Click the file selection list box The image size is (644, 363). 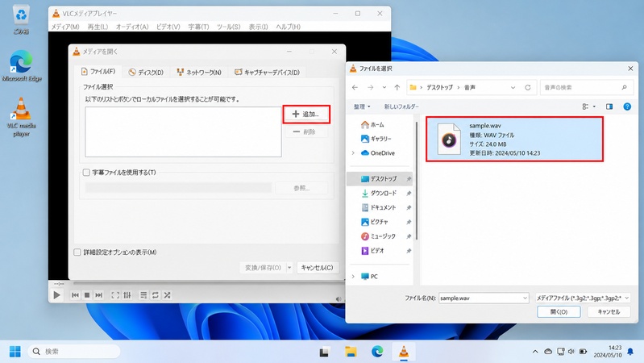(183, 132)
